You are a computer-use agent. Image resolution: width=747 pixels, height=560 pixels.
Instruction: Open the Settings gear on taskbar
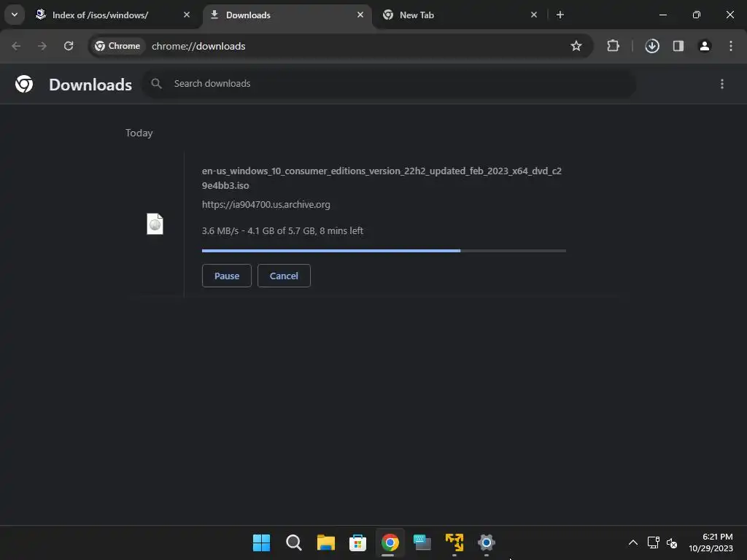coord(487,542)
